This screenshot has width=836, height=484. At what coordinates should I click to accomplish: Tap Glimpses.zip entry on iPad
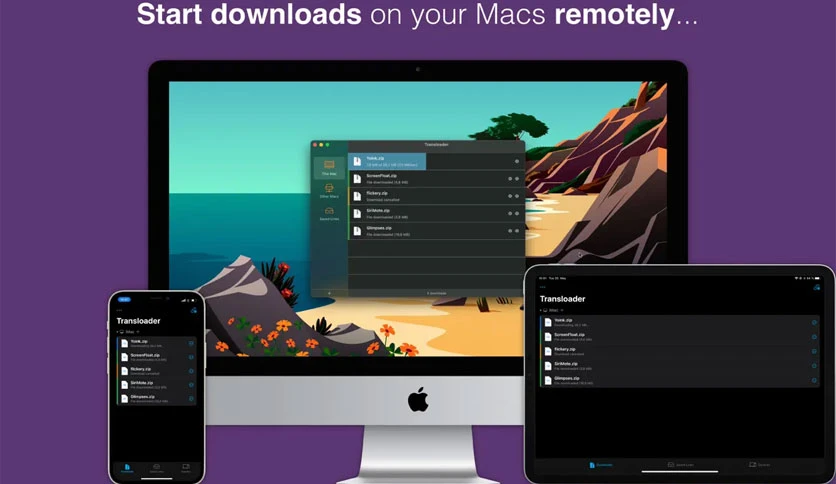[x=680, y=380]
